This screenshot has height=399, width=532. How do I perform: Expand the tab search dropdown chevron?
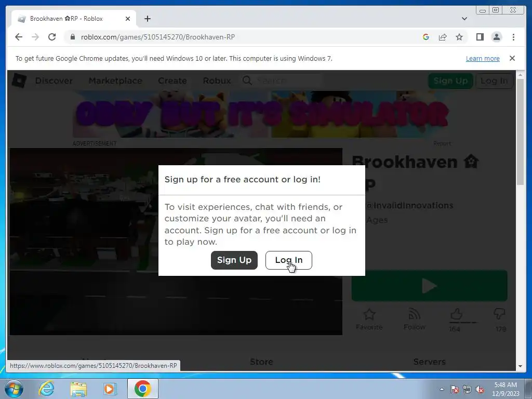[x=464, y=19]
